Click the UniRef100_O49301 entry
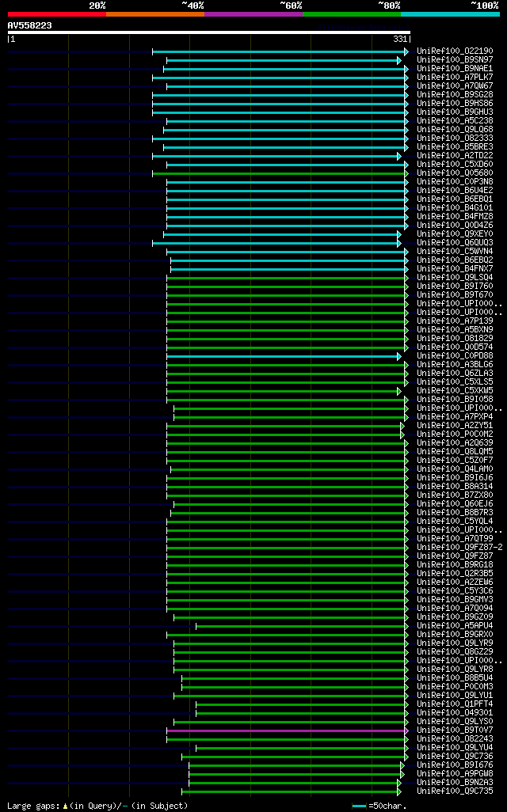 [x=455, y=712]
